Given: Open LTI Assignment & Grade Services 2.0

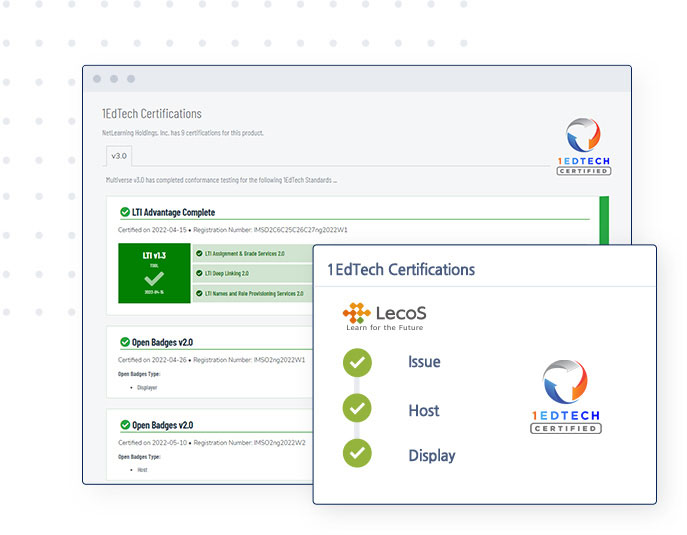Looking at the screenshot, I should click(x=244, y=254).
